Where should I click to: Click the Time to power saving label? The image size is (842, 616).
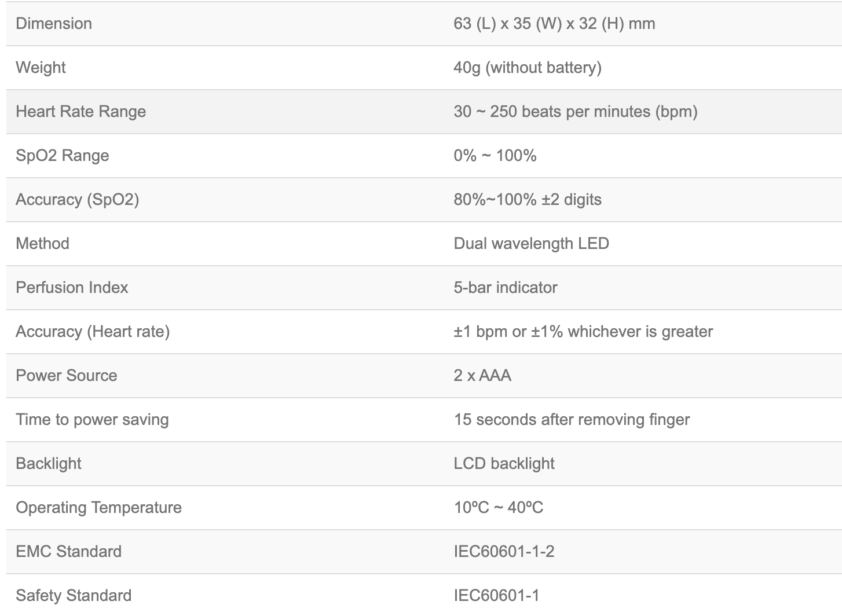[x=92, y=420]
